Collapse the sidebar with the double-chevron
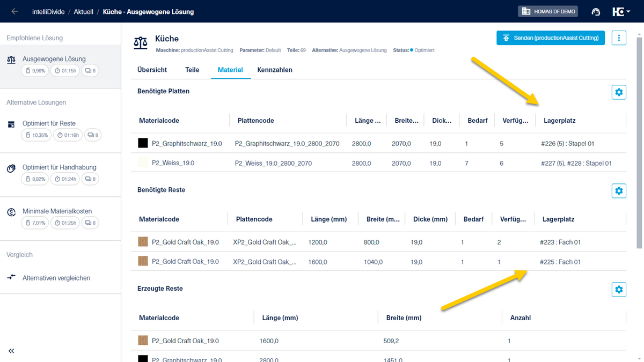 point(11,351)
